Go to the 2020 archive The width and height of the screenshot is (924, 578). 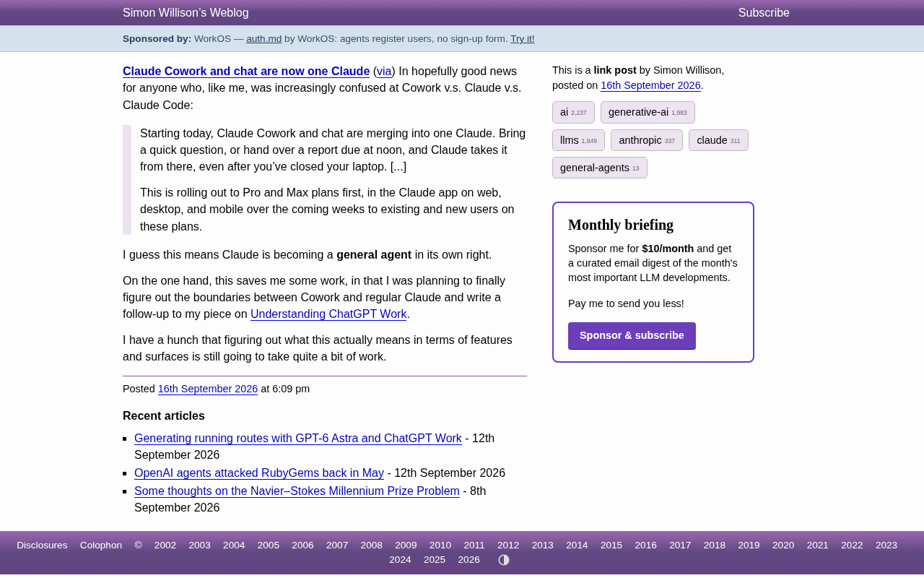[783, 545]
